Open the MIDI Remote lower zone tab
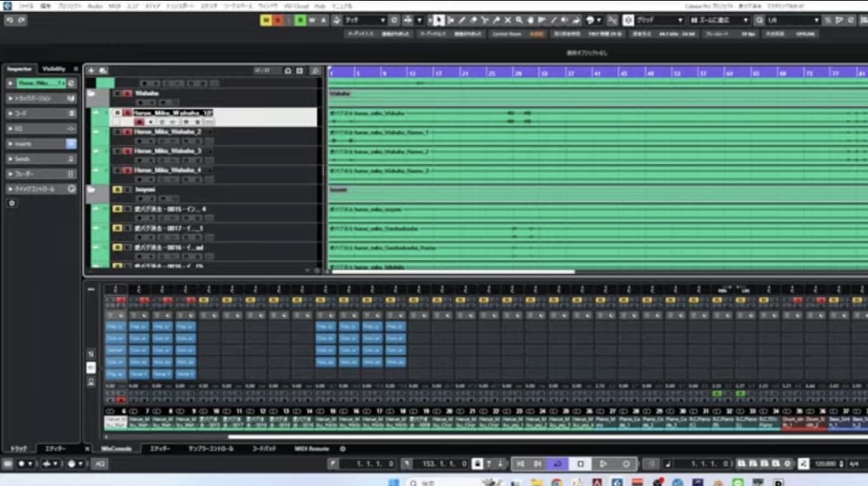Screen dimensions: 868x486 click(x=312, y=449)
